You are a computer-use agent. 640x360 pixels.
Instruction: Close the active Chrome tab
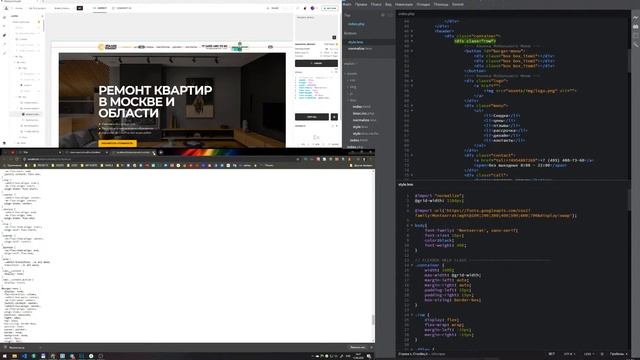coord(154,153)
